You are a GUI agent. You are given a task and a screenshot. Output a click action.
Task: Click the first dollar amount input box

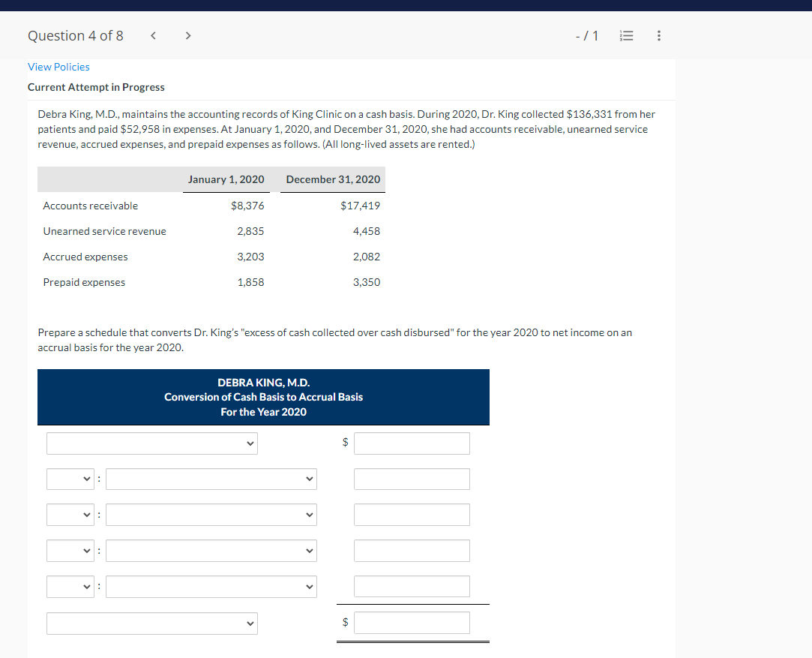coord(412,443)
